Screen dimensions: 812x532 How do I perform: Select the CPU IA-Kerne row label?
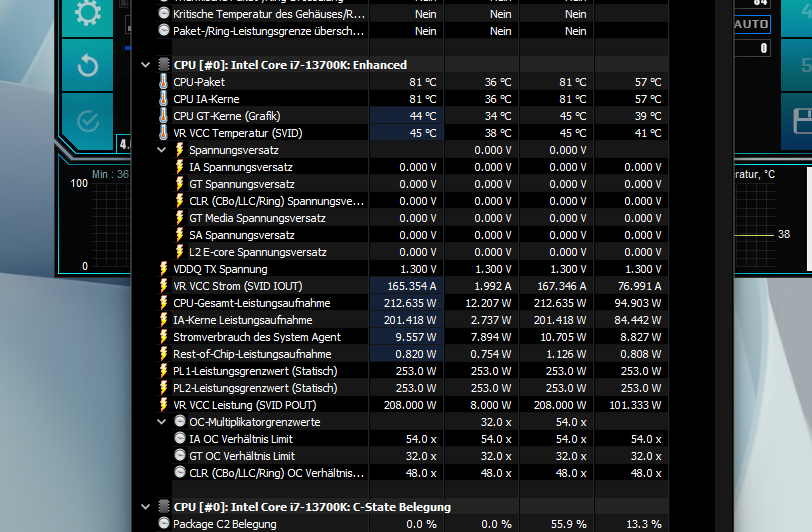tap(206, 99)
